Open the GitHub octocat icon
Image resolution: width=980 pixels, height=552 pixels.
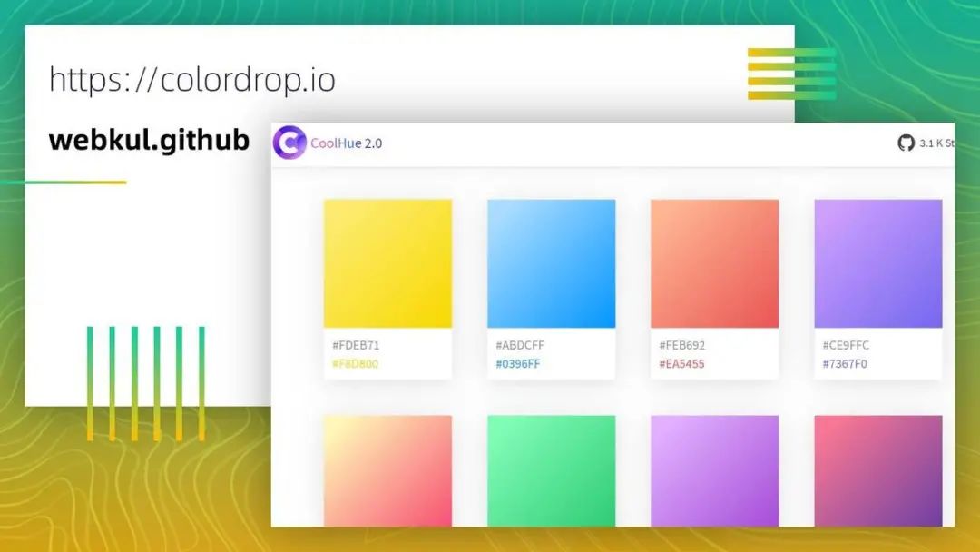(906, 143)
